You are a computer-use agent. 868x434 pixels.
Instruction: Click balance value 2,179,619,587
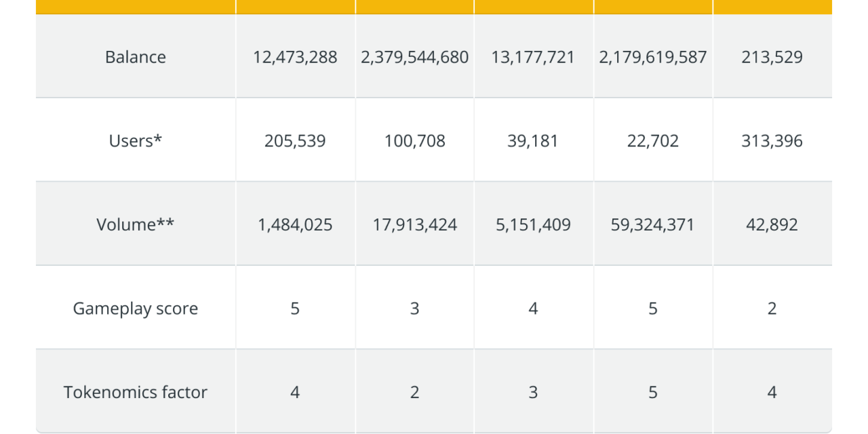tap(652, 57)
